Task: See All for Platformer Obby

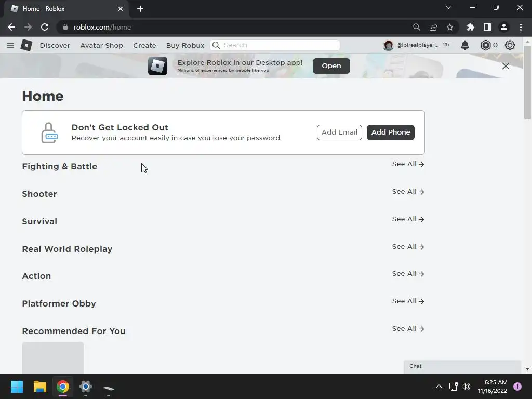Action: [x=408, y=301]
